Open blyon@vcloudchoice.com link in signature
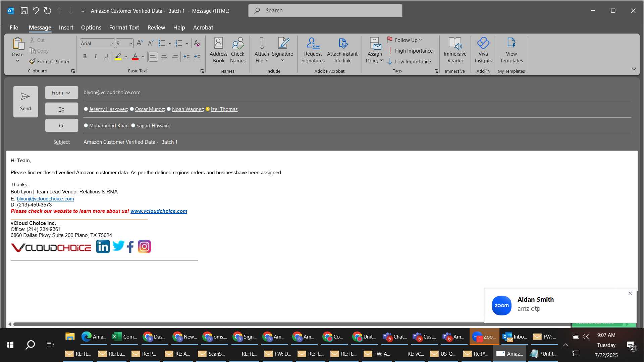 (45, 198)
